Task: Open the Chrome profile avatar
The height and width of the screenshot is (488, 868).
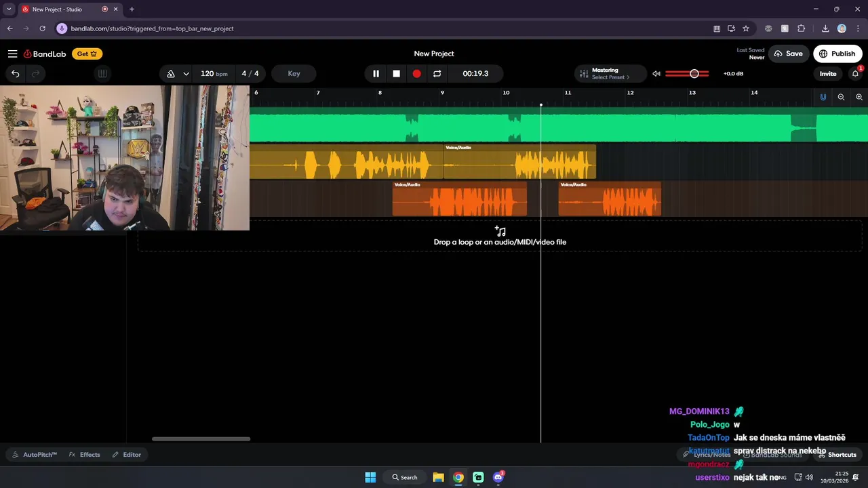Action: (842, 28)
